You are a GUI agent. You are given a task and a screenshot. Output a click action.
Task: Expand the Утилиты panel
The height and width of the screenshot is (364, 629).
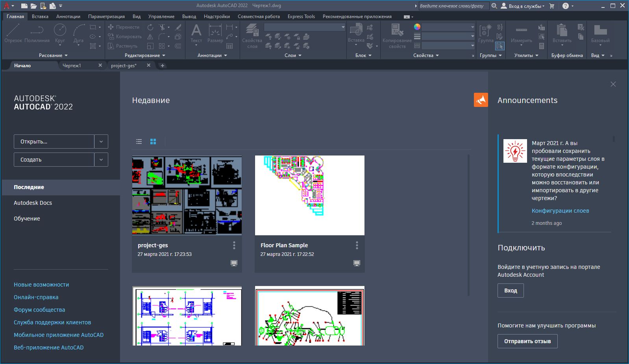tap(526, 55)
